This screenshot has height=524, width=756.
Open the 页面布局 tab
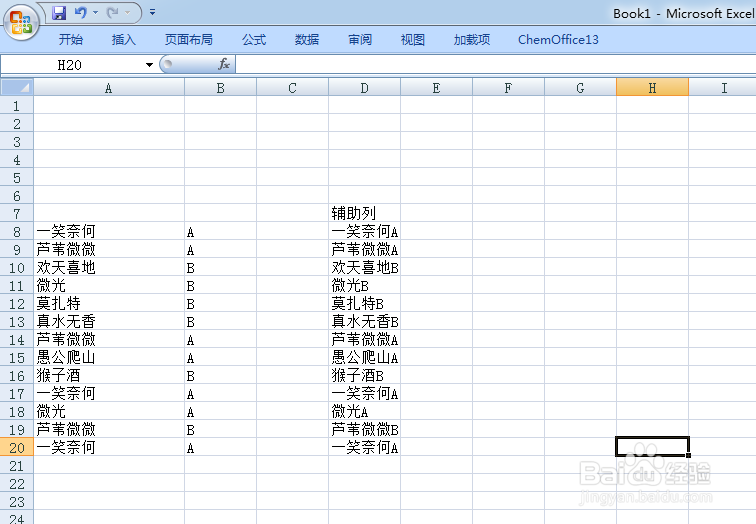pyautogui.click(x=189, y=40)
